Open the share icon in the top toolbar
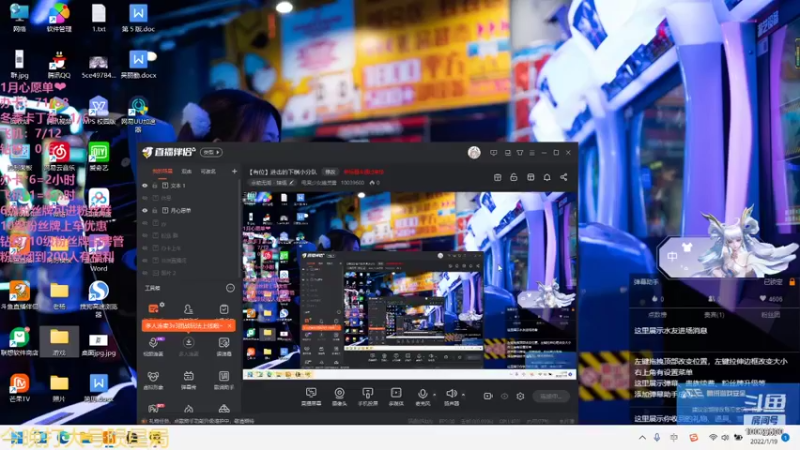800x450 pixels. click(x=563, y=177)
